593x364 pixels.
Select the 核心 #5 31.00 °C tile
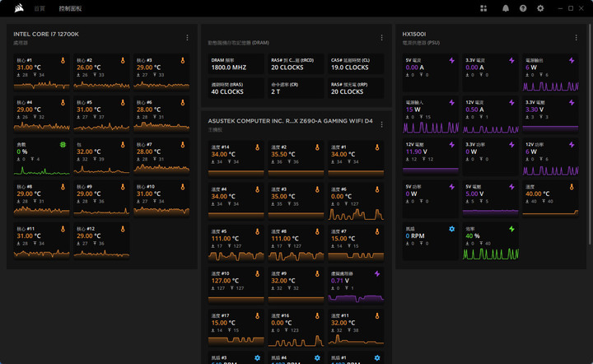tap(101, 114)
